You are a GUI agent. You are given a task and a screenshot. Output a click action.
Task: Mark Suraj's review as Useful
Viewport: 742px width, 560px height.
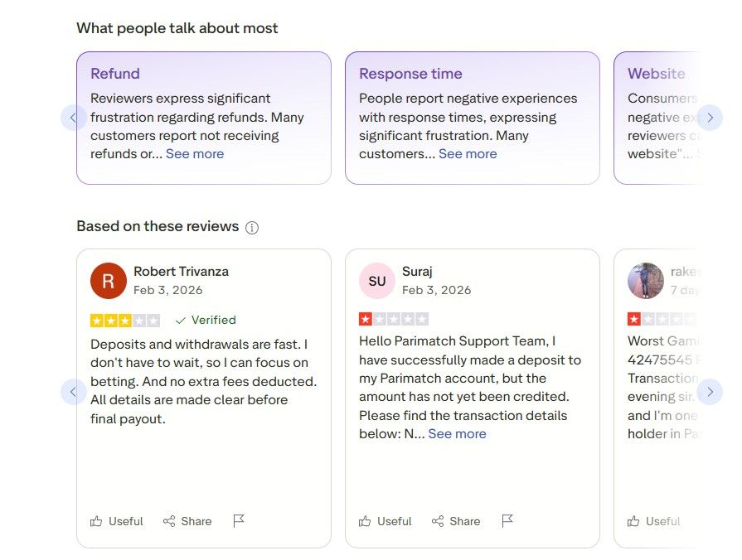coord(386,521)
